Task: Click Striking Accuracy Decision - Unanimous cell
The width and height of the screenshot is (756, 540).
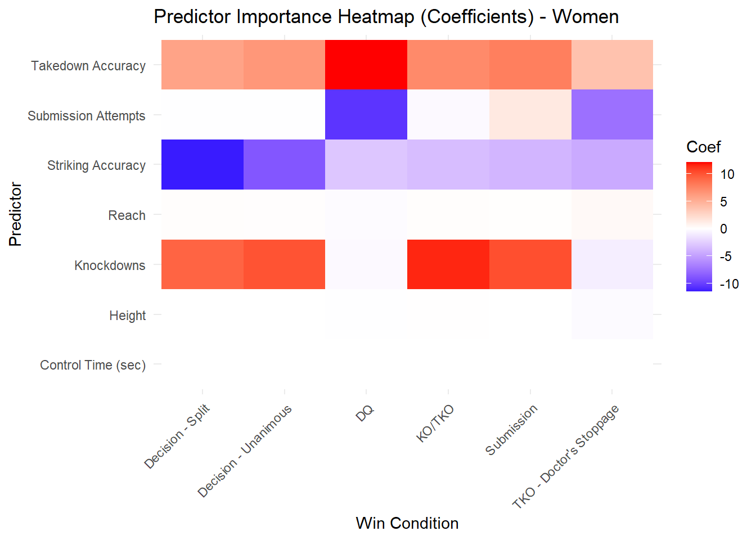Action: pos(285,164)
